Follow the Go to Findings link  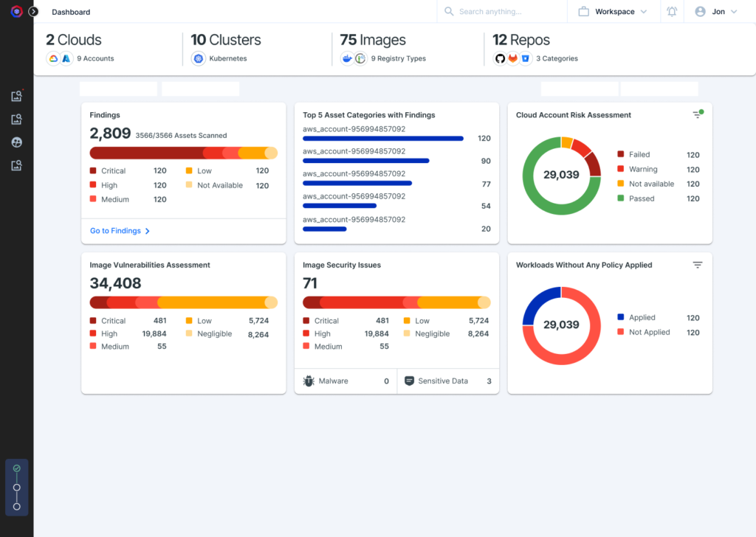point(120,231)
